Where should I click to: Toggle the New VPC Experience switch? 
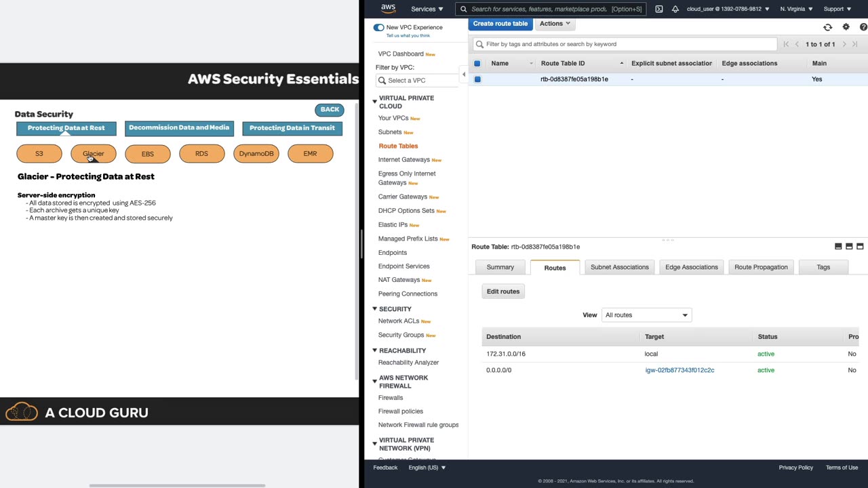[378, 27]
